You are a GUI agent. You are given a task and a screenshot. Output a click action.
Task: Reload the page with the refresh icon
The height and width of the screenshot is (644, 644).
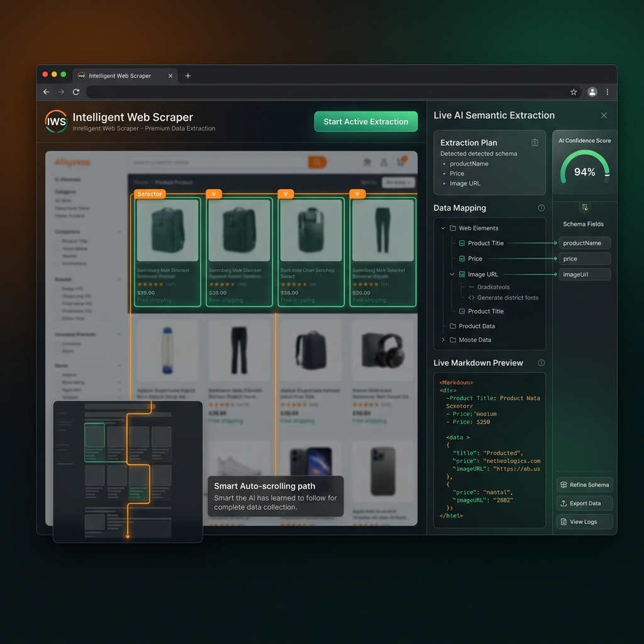(x=76, y=92)
